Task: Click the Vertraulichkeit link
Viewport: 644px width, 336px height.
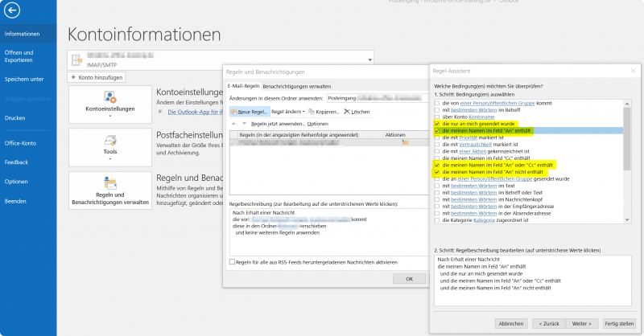Action: click(x=475, y=145)
